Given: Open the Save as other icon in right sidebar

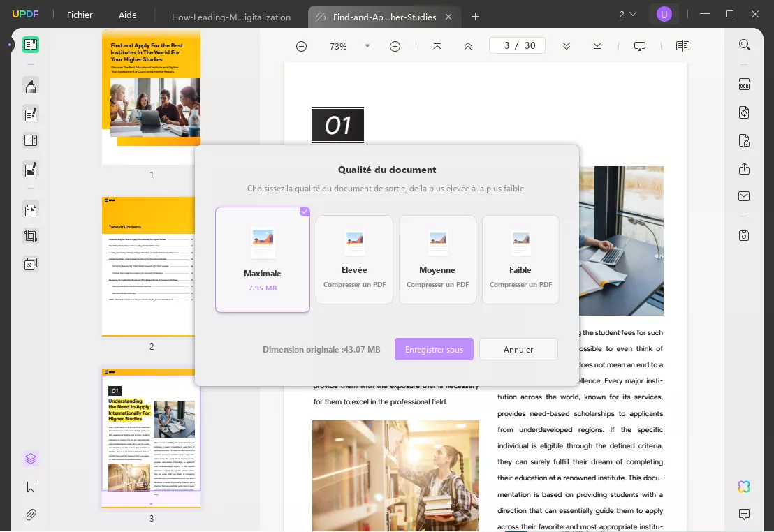Looking at the screenshot, I should 745,235.
